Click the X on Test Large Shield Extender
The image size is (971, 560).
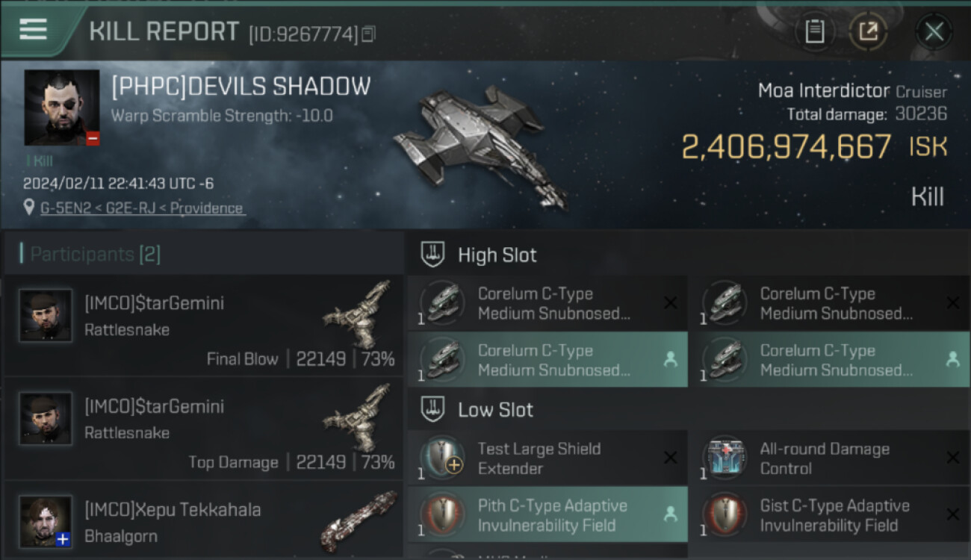(671, 458)
